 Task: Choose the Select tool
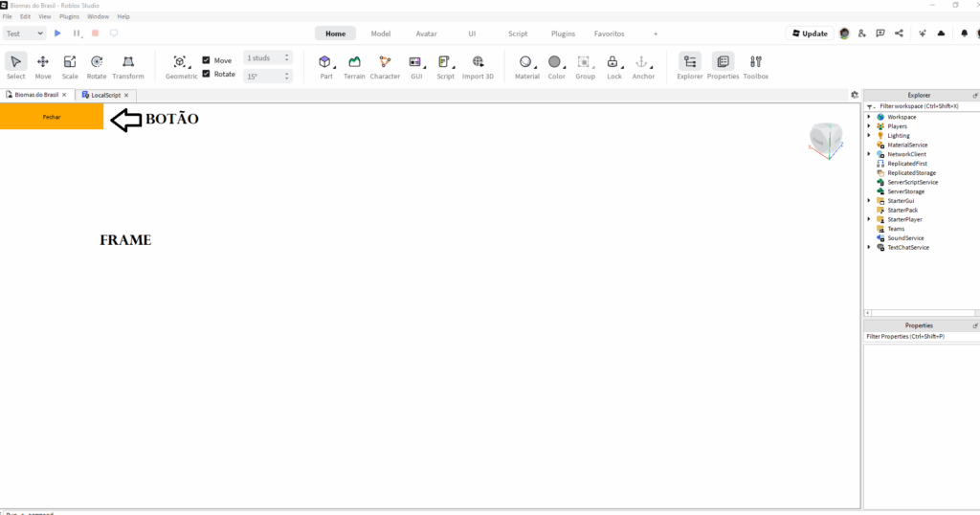click(x=15, y=66)
